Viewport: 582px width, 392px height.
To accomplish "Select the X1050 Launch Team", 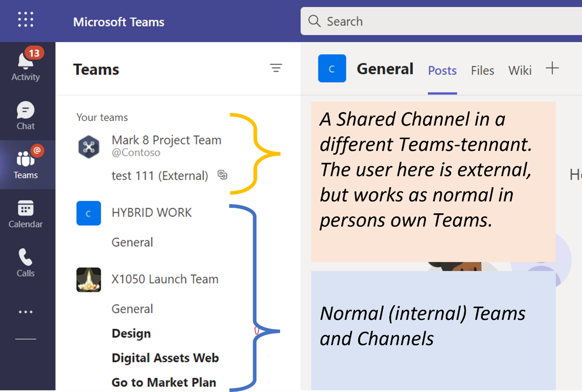I will point(165,279).
